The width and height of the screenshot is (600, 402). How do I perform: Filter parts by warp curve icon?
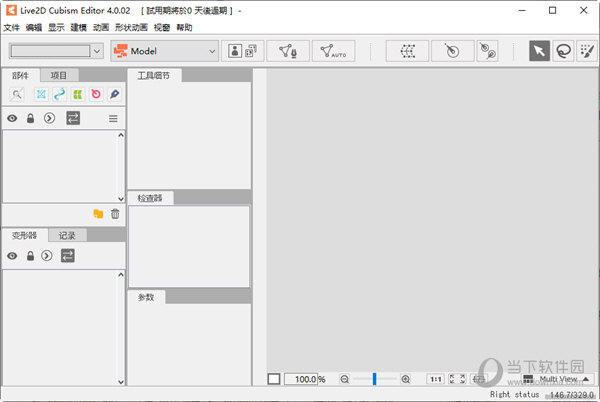(59, 94)
